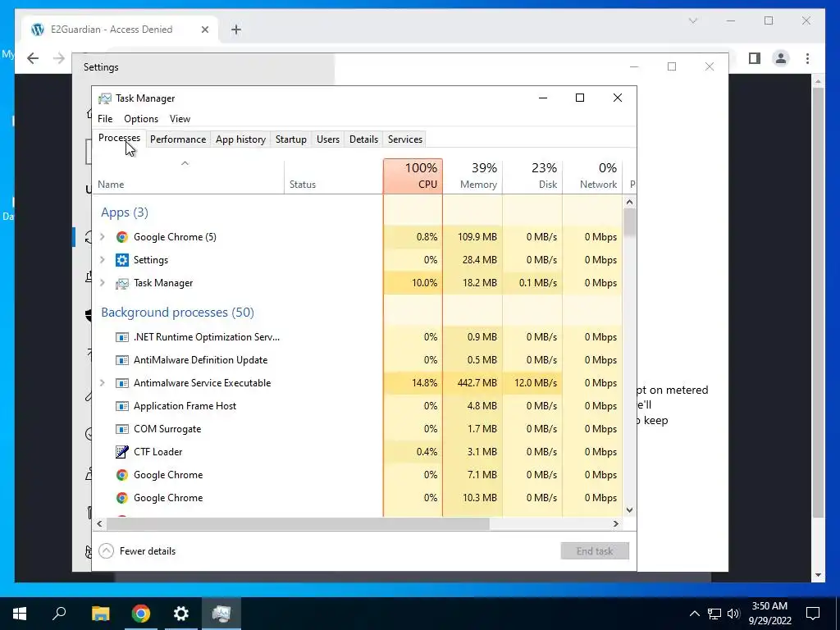Screen dimensions: 840x630
Task: Open the Details tab
Action: 363,139
